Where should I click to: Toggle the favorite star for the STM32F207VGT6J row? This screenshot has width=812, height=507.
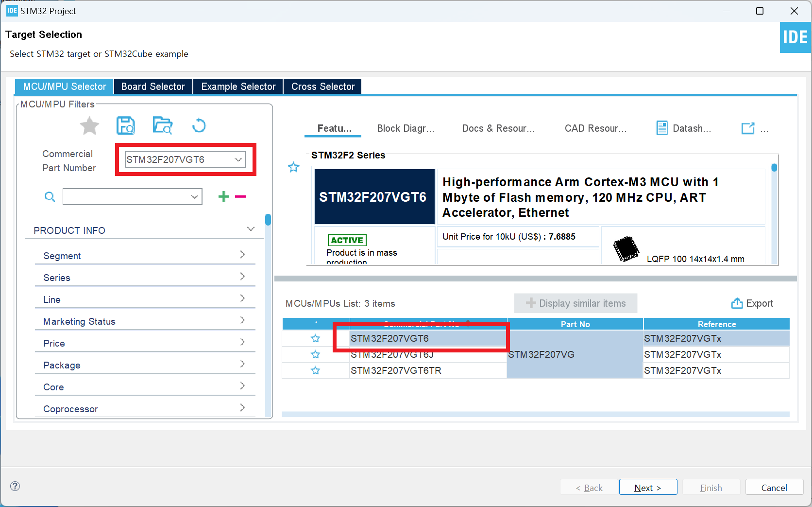click(x=316, y=354)
